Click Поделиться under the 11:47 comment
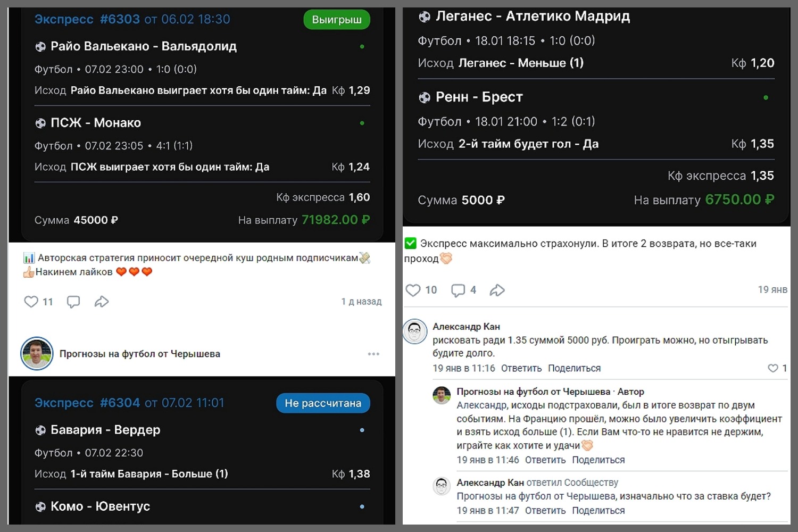 point(598,510)
